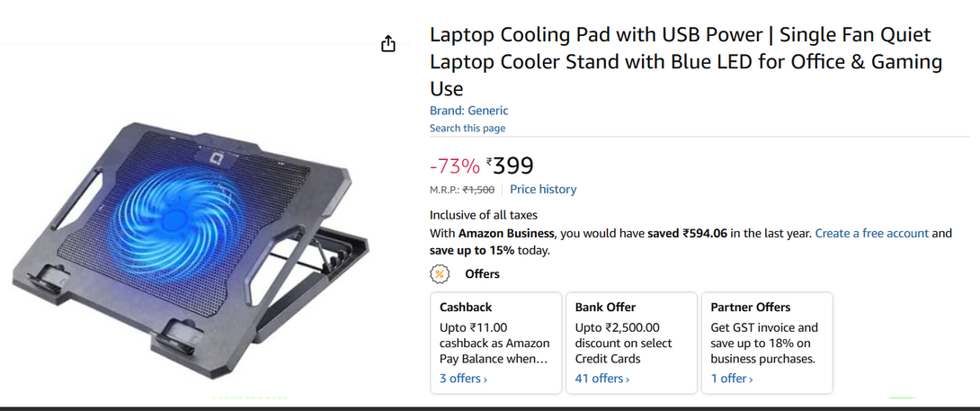This screenshot has width=980, height=411.
Task: Click Create a free account link
Action: 871,233
